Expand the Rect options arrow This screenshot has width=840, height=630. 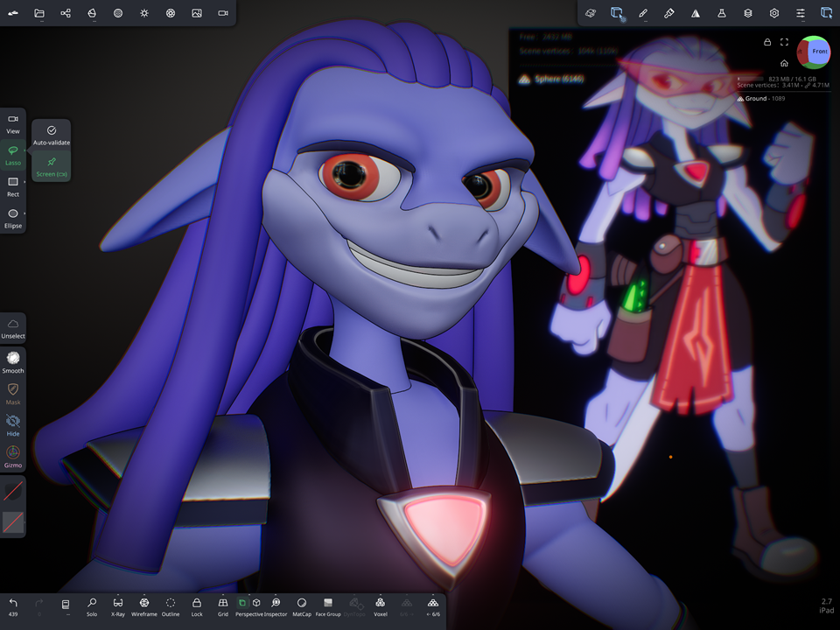[x=24, y=182]
